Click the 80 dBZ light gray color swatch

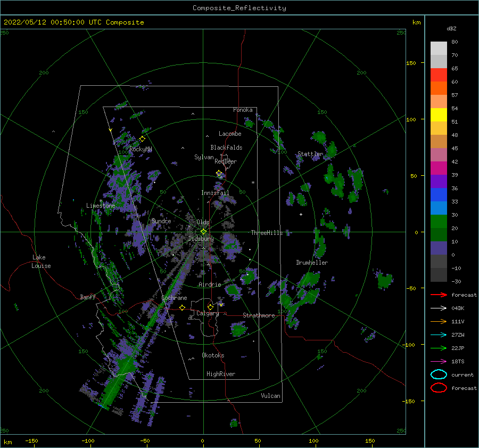[439, 48]
